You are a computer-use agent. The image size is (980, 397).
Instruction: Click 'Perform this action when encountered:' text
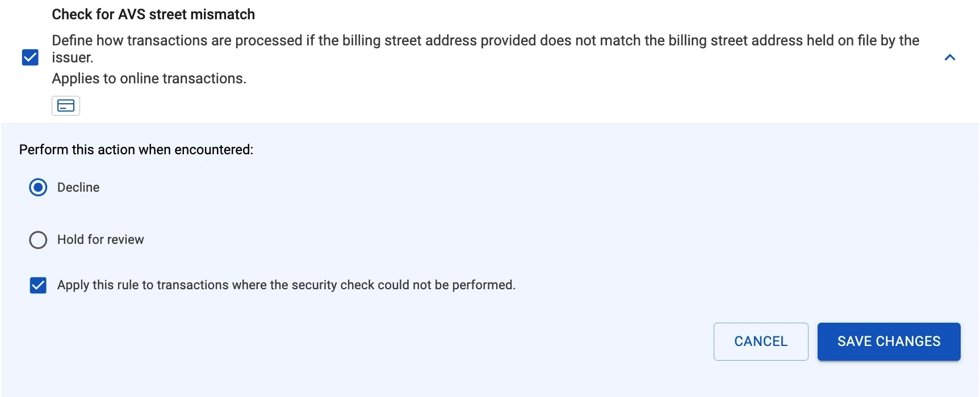[x=136, y=150]
